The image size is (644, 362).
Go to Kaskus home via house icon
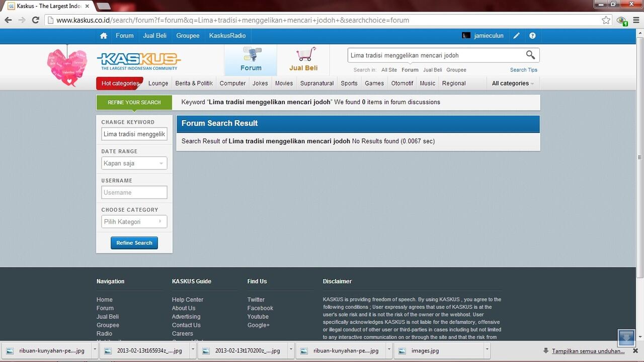pos(104,36)
